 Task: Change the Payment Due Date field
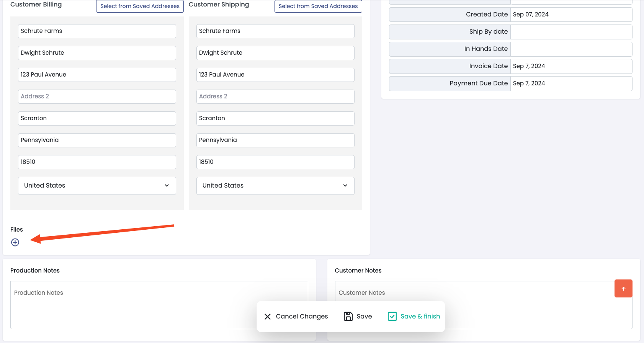click(571, 83)
